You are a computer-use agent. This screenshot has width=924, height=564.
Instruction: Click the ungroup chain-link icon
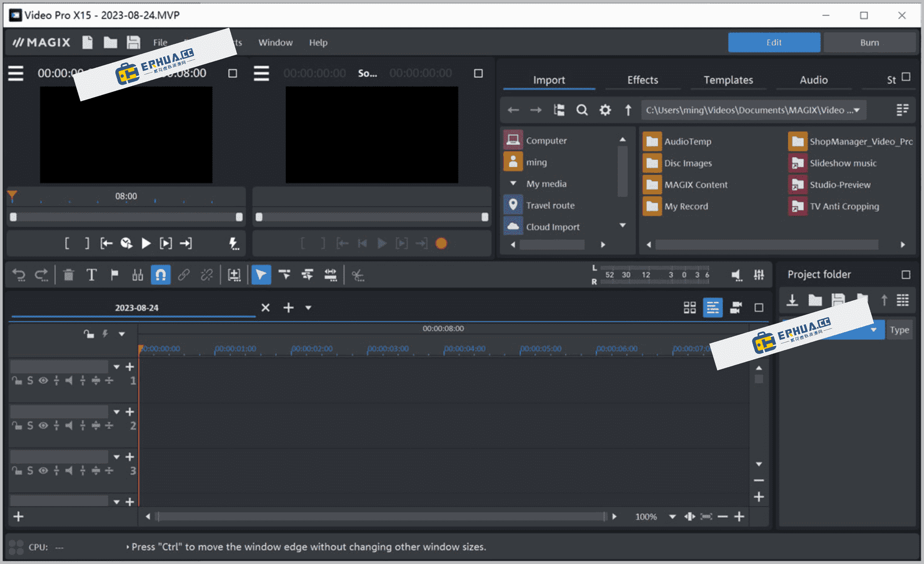click(x=206, y=274)
